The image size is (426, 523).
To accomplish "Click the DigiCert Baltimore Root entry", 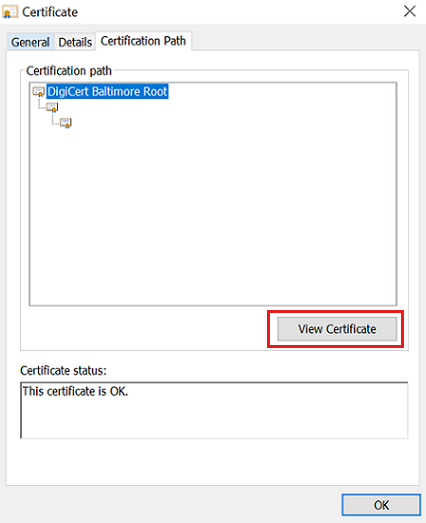I will pos(107,91).
